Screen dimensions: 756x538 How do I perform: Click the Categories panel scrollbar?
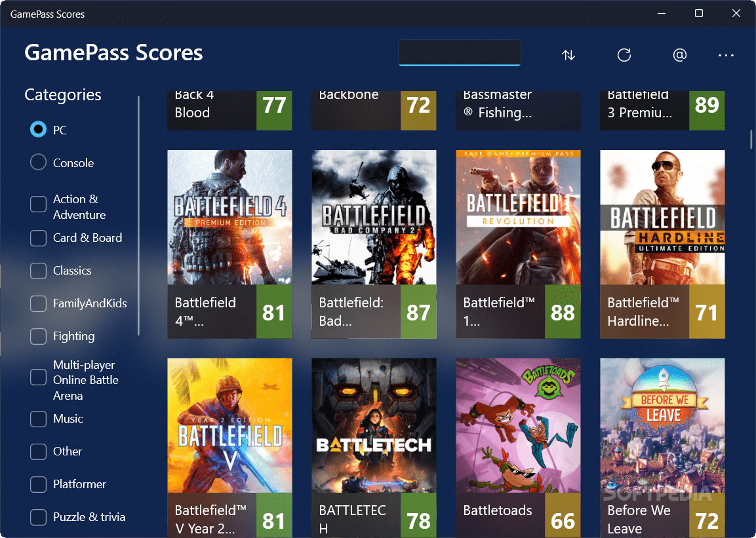tap(138, 216)
